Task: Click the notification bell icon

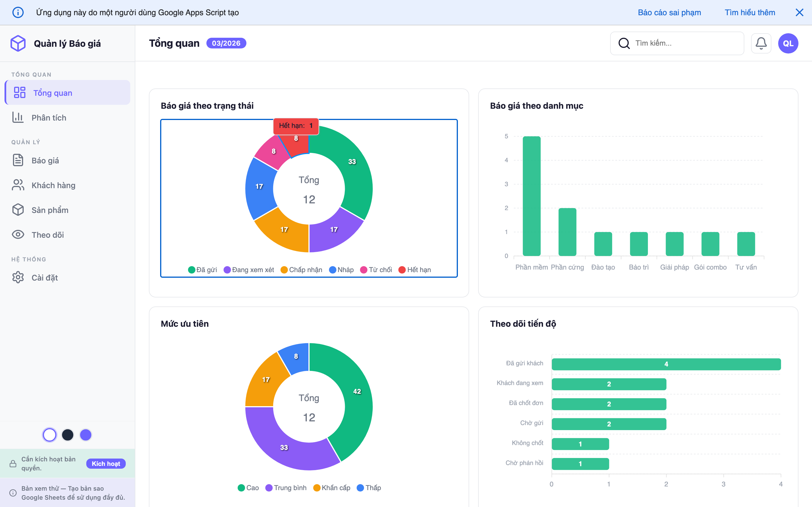Action: coord(761,43)
